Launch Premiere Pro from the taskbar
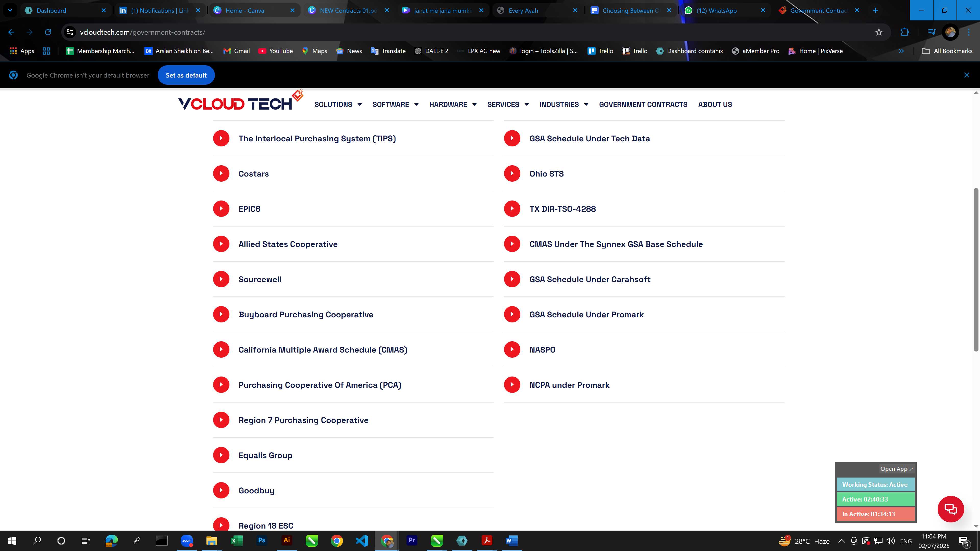The image size is (980, 551). click(412, 540)
